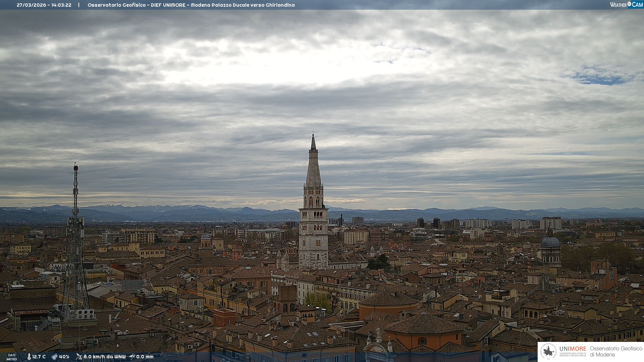The height and width of the screenshot is (362, 644).
Task: Click Osservatorio Geofisico di Modena caption
Action: pyautogui.click(x=616, y=352)
